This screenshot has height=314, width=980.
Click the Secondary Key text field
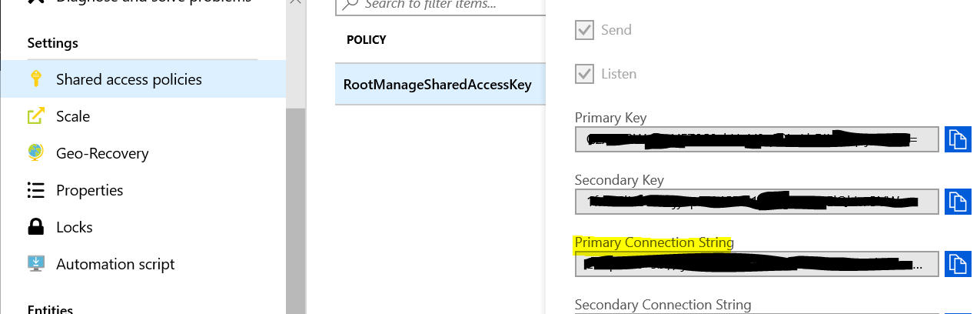pyautogui.click(x=756, y=202)
